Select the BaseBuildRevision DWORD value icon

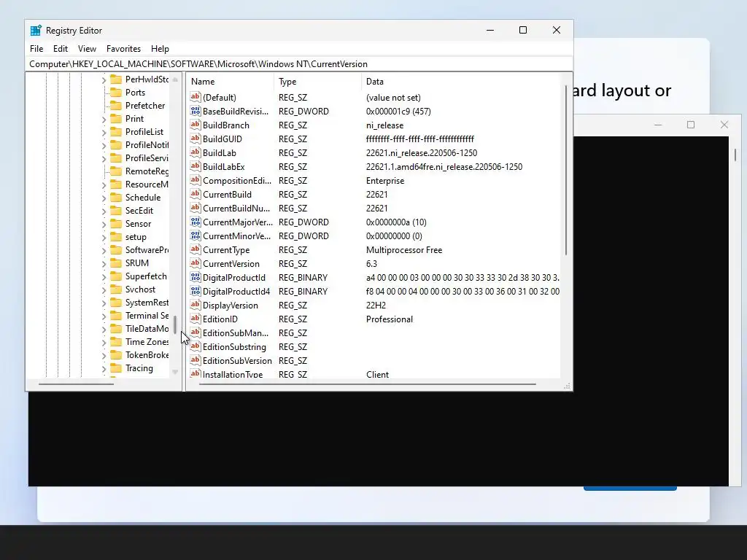coord(196,111)
